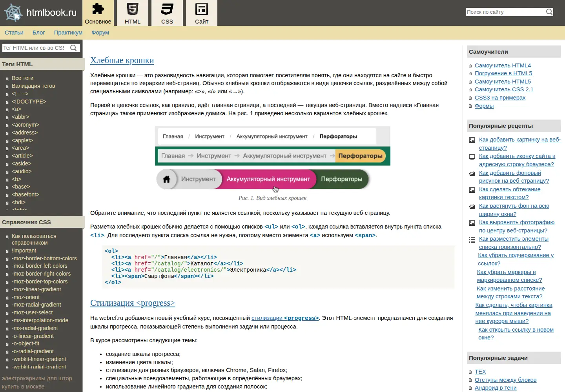
Task: Open the <article> tag reference
Action: click(x=22, y=156)
